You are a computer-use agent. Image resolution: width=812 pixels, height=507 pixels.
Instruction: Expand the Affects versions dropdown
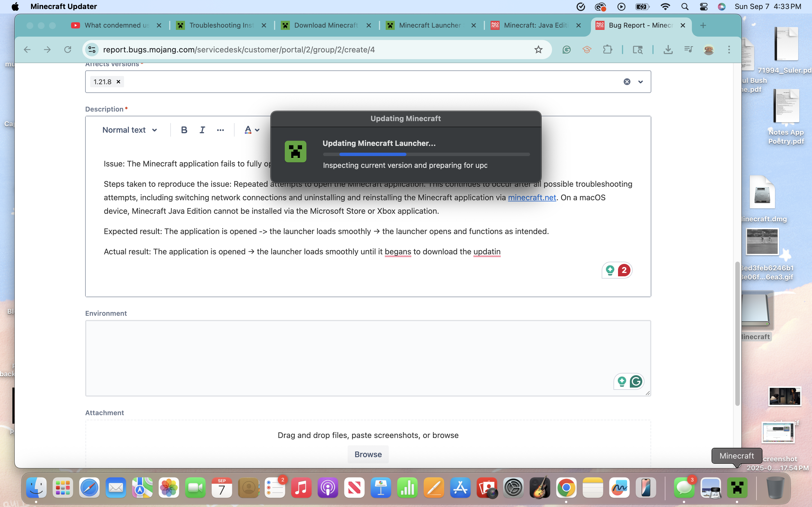click(x=641, y=82)
